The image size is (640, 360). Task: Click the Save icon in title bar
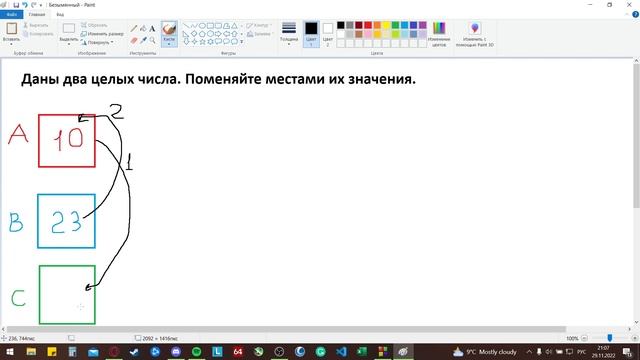[16, 5]
